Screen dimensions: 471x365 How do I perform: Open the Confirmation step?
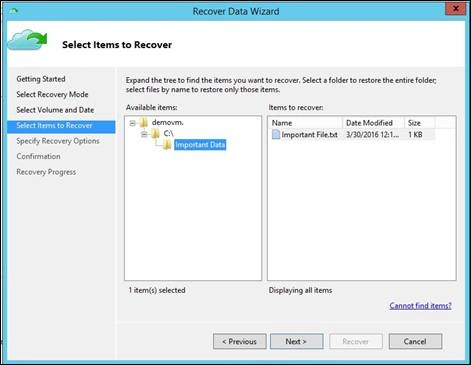(38, 156)
